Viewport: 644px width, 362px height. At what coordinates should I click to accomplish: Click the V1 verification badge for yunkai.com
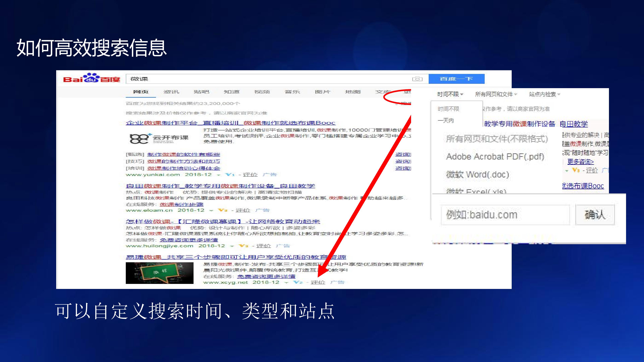click(230, 175)
